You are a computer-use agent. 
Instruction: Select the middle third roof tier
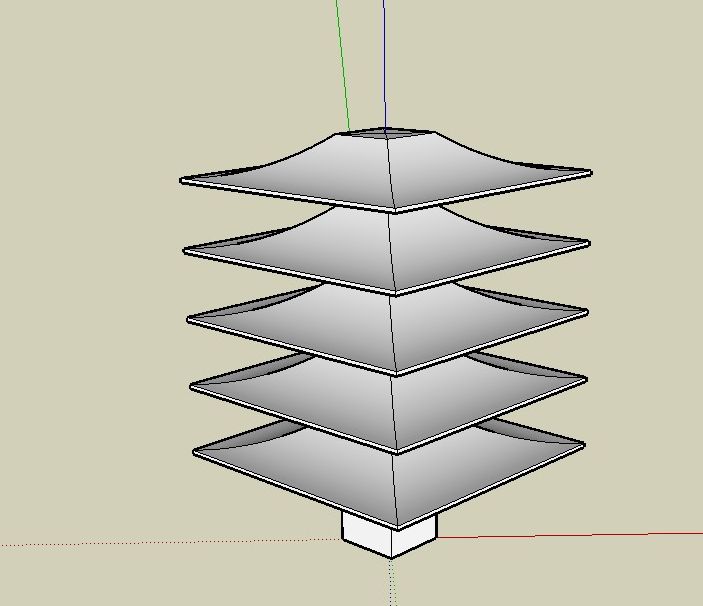click(x=387, y=329)
